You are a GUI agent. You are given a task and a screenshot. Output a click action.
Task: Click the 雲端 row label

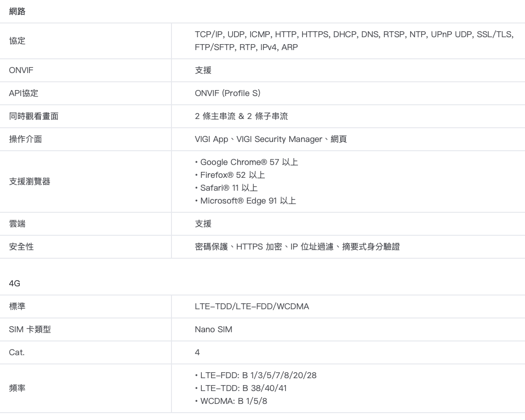17,224
